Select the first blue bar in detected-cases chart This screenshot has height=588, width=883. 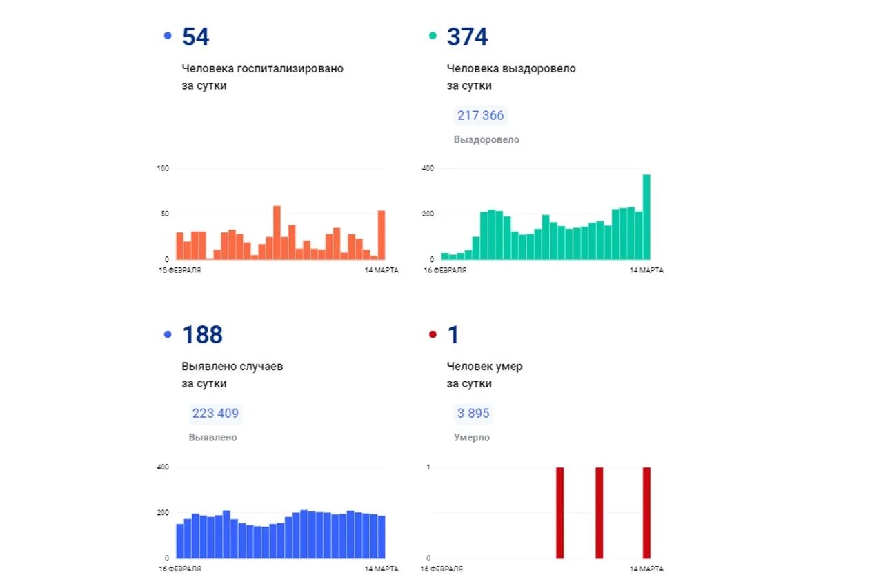click(x=179, y=541)
